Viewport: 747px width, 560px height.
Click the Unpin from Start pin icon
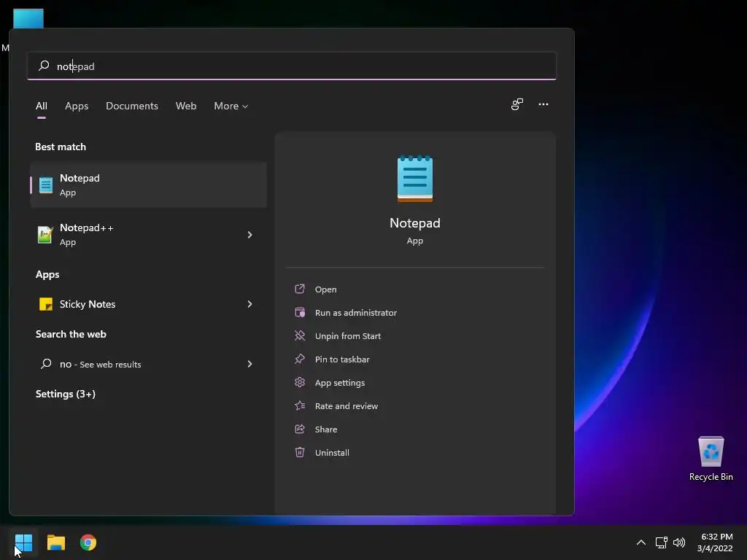(300, 335)
